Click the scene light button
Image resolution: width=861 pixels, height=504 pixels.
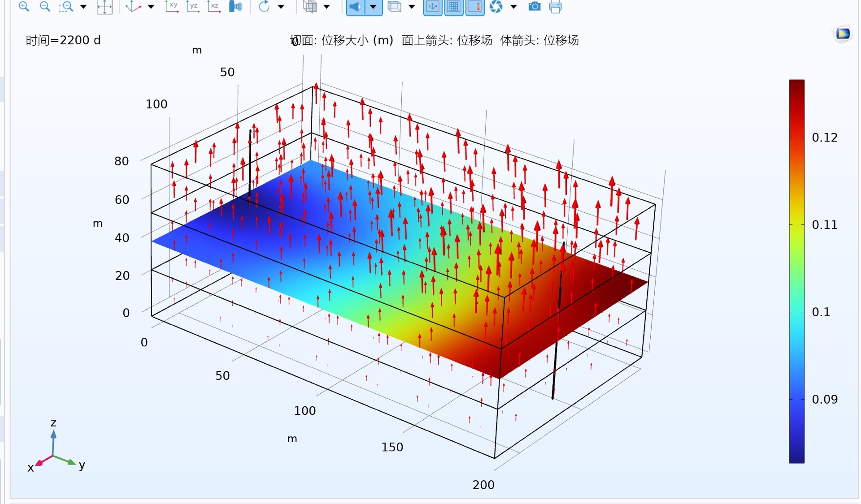[355, 7]
